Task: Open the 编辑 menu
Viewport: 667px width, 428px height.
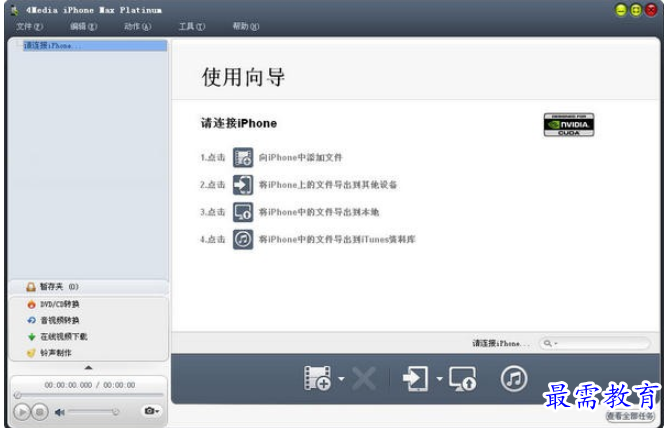Action: 83,26
